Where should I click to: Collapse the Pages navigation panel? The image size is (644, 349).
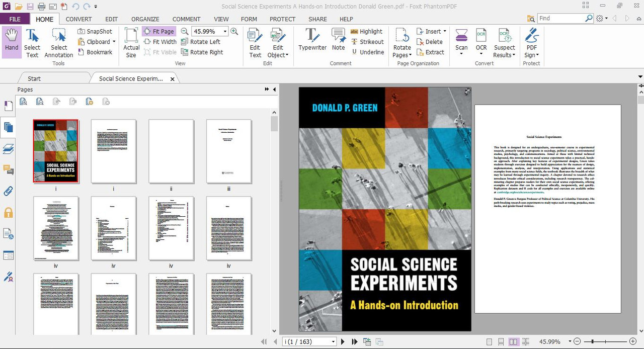(x=274, y=90)
